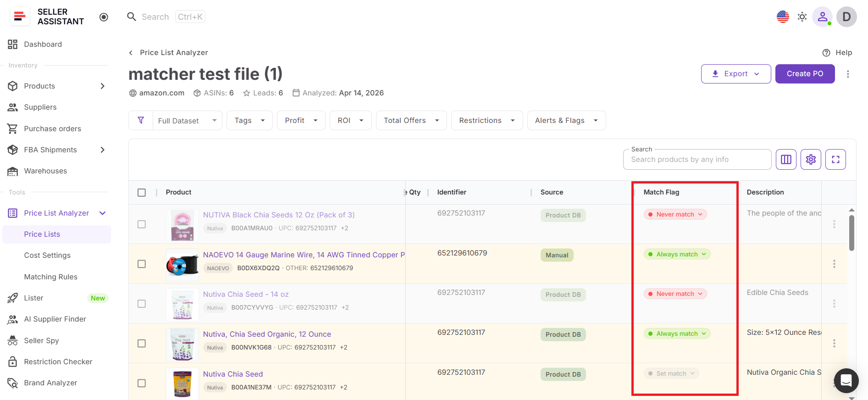Screen dimensions: 868x400
Task: Open the Profit filter dropdown
Action: 301,121
